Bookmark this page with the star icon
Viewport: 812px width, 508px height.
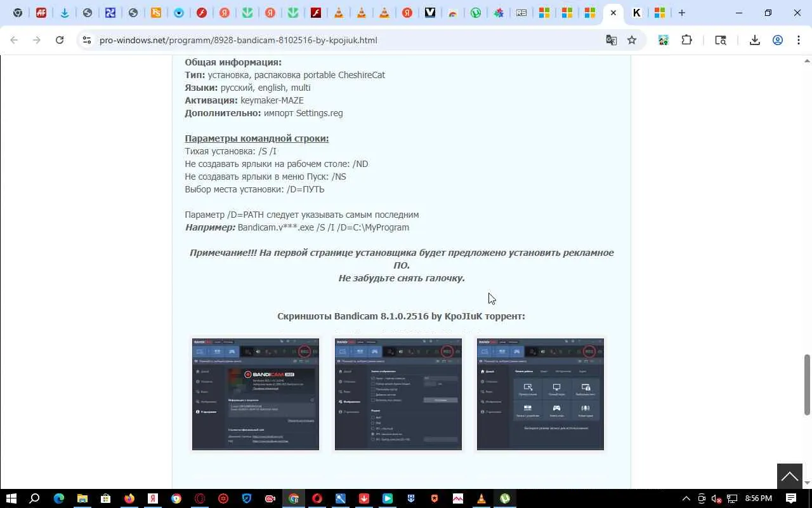(632, 40)
